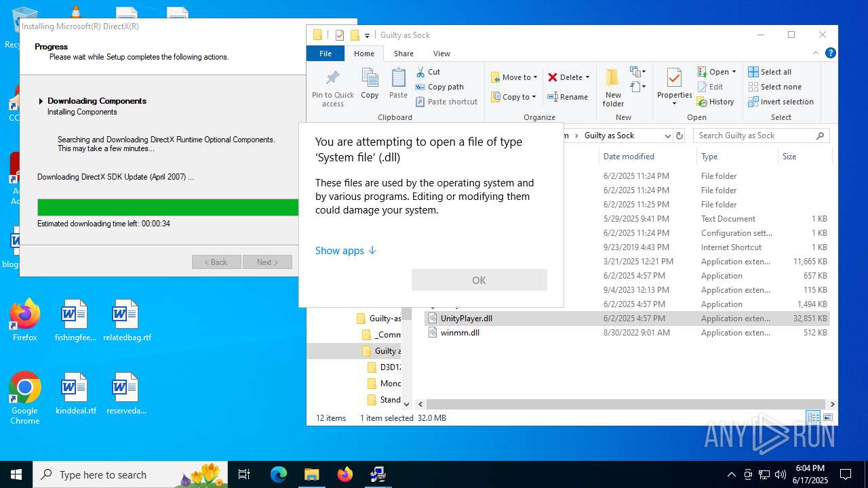Open the notification center on taskbar
Screen dimensions: 868x488
point(846,474)
